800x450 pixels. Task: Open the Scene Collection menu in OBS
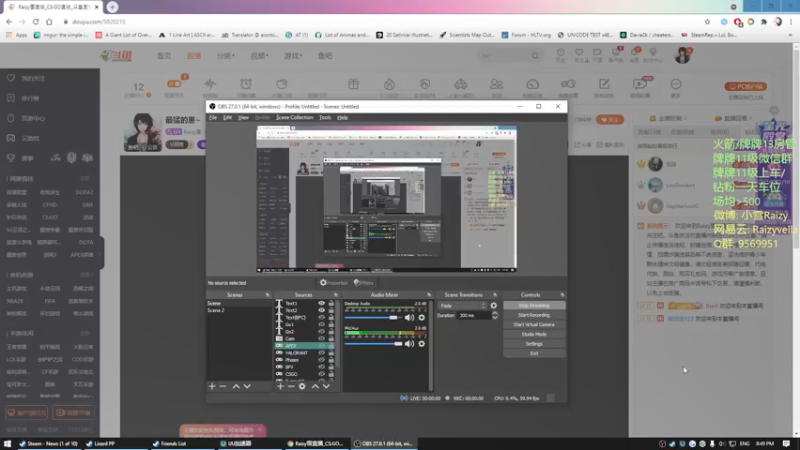pos(294,117)
